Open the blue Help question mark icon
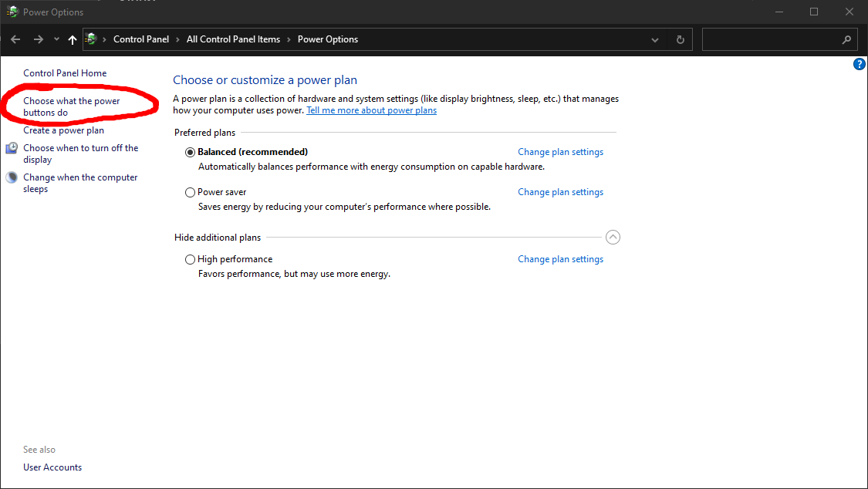The image size is (868, 489). [859, 65]
